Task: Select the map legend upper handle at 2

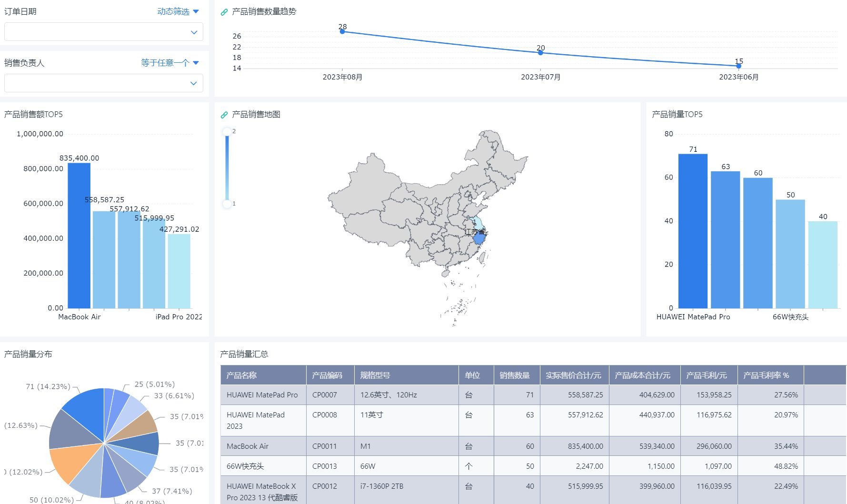Action: pyautogui.click(x=227, y=131)
